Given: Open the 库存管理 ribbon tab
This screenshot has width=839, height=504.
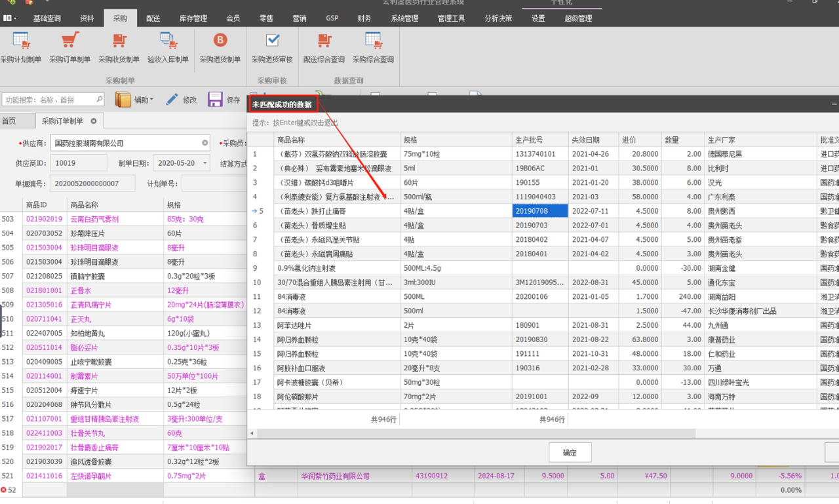Looking at the screenshot, I should pos(193,18).
